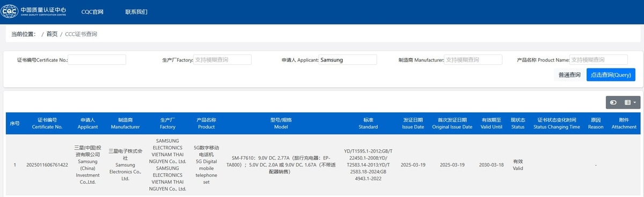Click the 申请人 Applicant column header
This screenshot has height=197, width=644.
click(x=87, y=124)
